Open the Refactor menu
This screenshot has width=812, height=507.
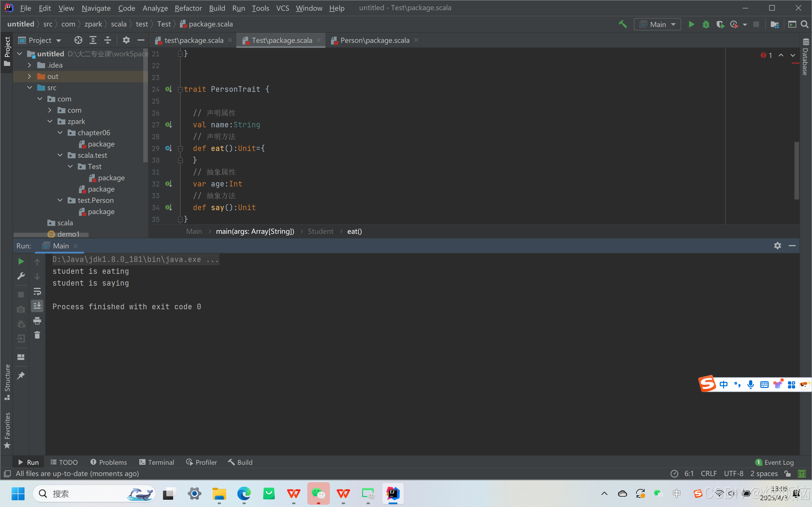[188, 8]
